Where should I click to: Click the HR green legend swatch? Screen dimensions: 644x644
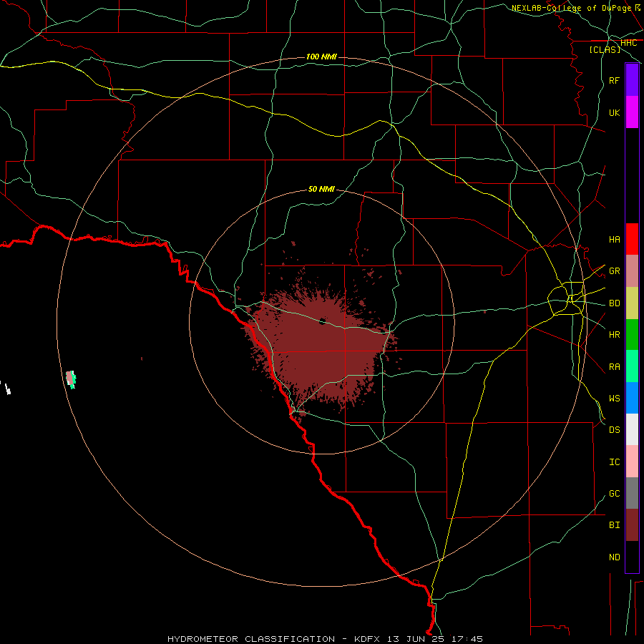pos(632,335)
